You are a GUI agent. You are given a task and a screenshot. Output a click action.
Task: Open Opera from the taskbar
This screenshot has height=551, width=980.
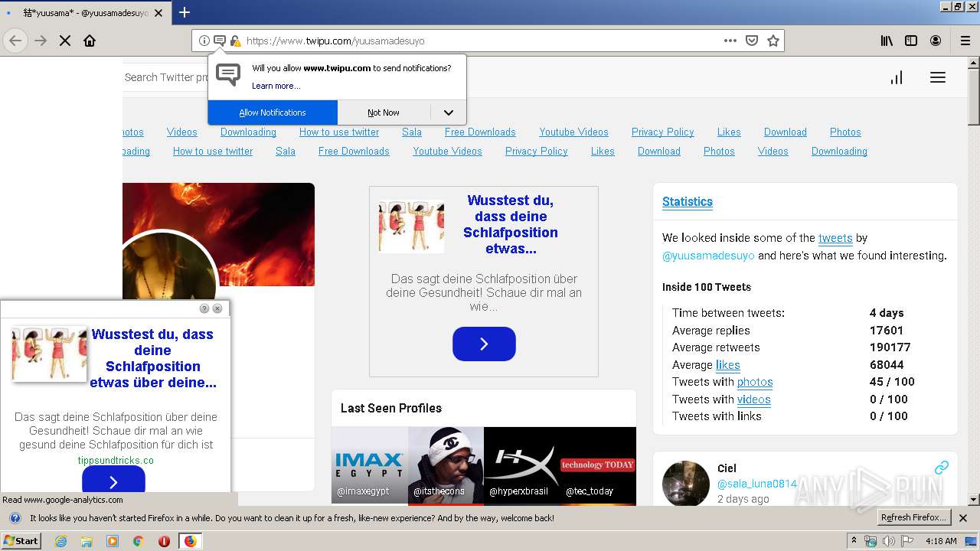(x=164, y=541)
